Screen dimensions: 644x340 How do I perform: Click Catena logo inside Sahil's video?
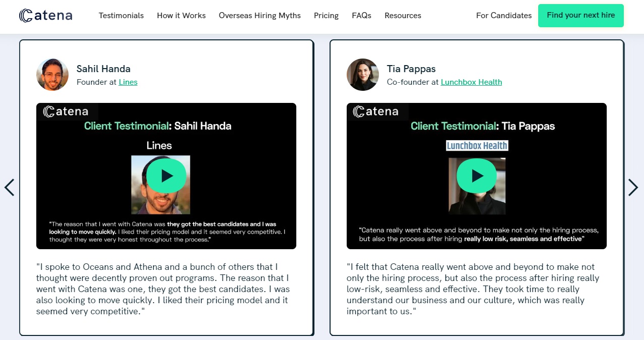point(66,111)
